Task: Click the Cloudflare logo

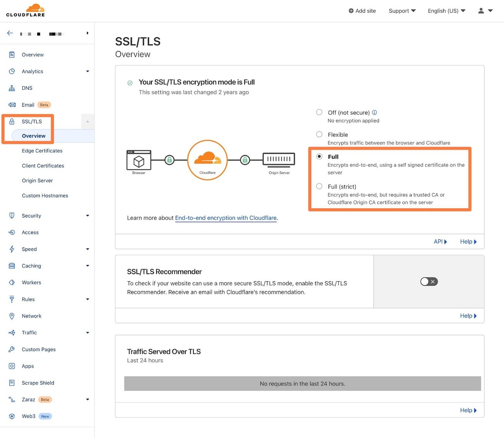Action: [x=26, y=10]
